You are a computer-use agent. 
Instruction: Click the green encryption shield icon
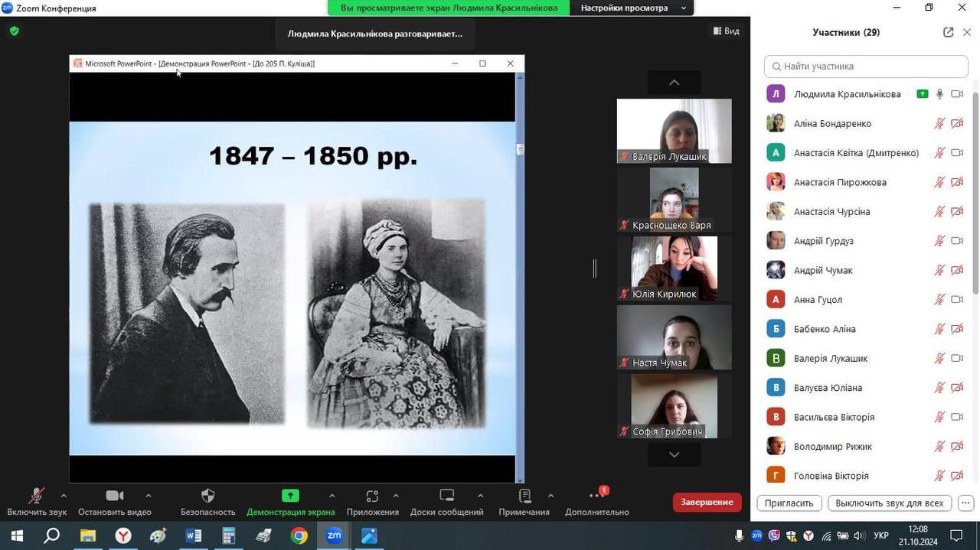[14, 31]
